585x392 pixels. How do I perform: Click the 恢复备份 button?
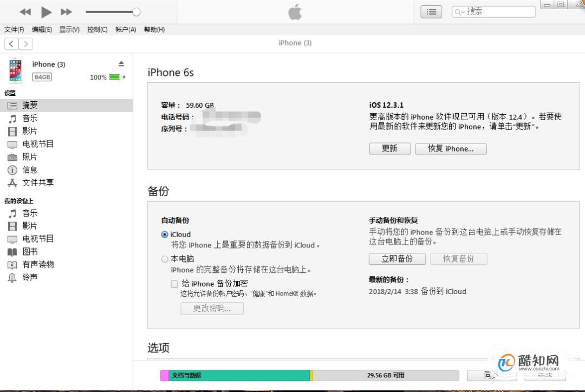(459, 259)
